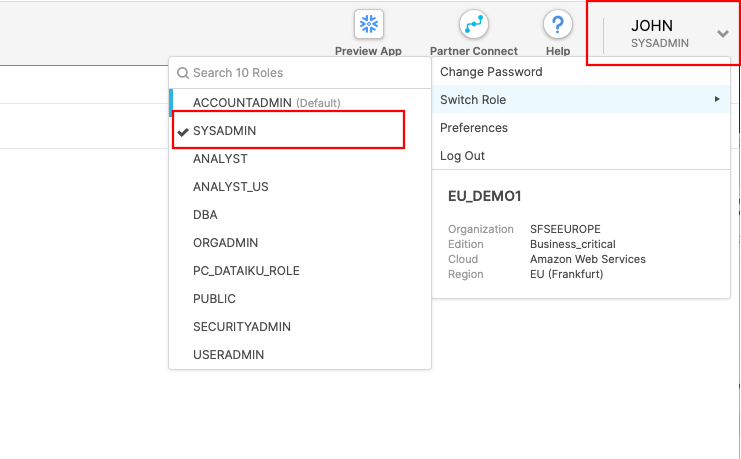Screen dimensions: 741x459
Task: Switch to the ORGADMIN role
Action: pos(225,243)
